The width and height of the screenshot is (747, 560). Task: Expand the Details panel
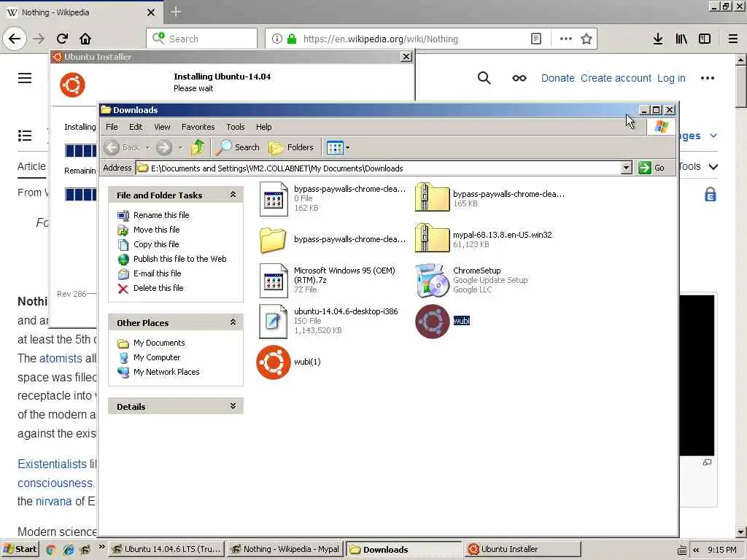[233, 406]
